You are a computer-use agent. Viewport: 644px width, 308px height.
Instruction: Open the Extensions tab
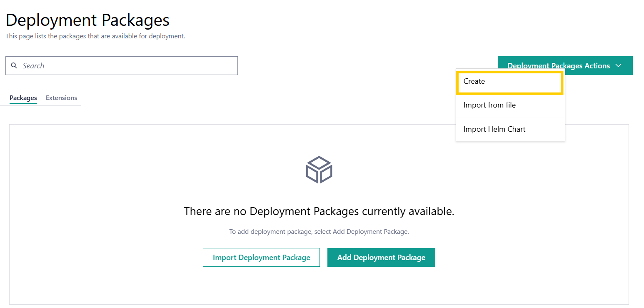click(61, 98)
